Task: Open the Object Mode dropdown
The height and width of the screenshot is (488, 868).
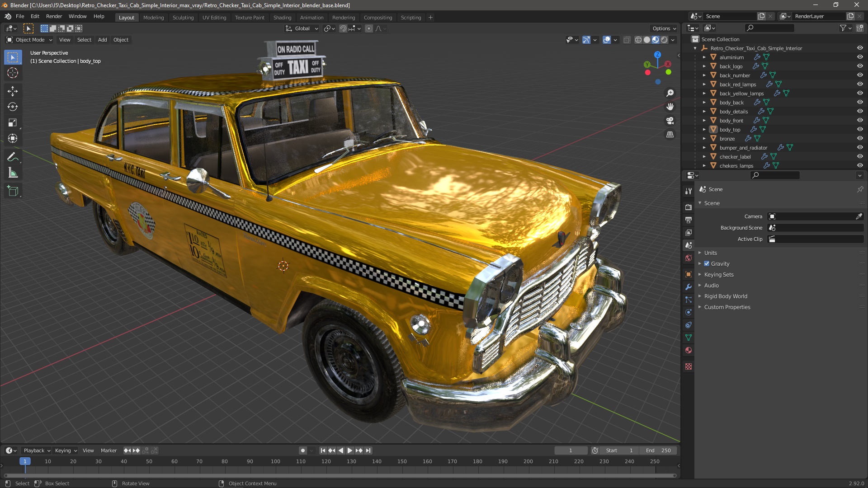Action: click(x=29, y=40)
